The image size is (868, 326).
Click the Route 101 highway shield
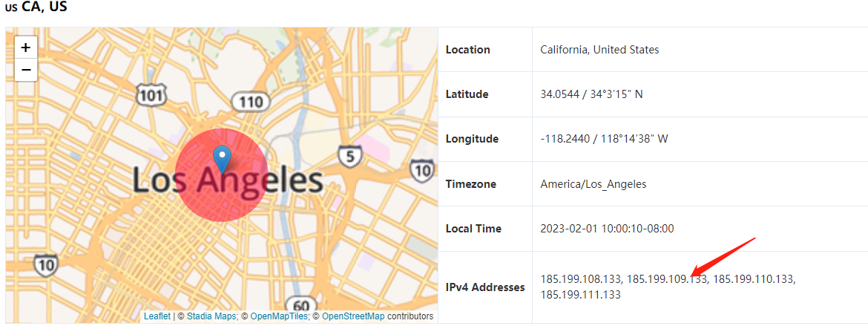point(151,94)
